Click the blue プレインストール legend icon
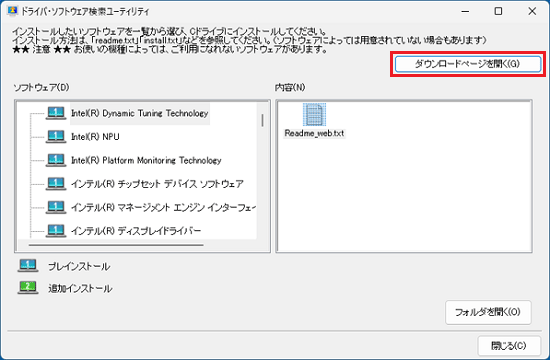The image size is (550, 360). pos(28,266)
